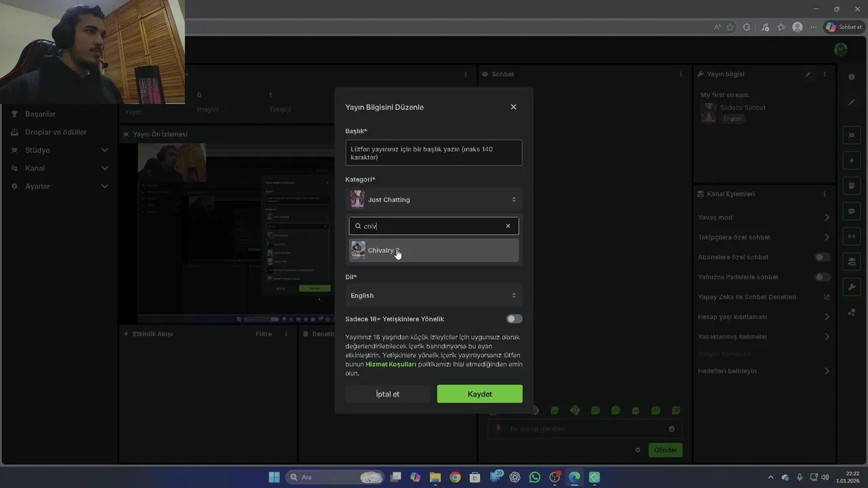Click the wrench icon in right rail
Image resolution: width=868 pixels, height=488 pixels.
tap(852, 287)
